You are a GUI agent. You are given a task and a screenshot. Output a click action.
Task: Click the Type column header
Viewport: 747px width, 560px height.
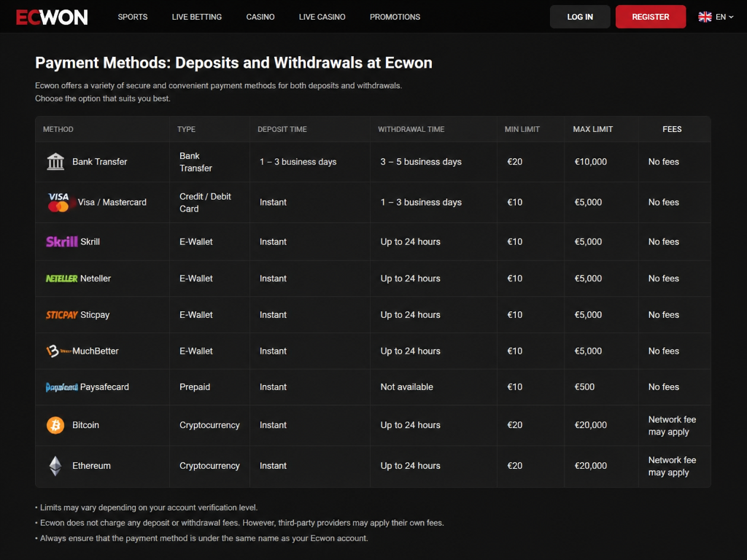click(x=186, y=129)
